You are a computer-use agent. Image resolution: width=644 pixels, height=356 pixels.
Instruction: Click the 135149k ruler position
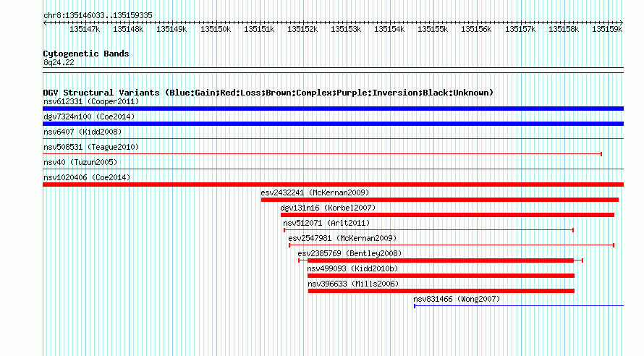click(171, 29)
